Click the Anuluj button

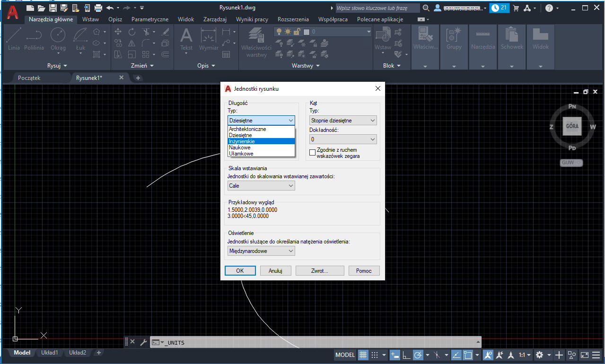(275, 270)
